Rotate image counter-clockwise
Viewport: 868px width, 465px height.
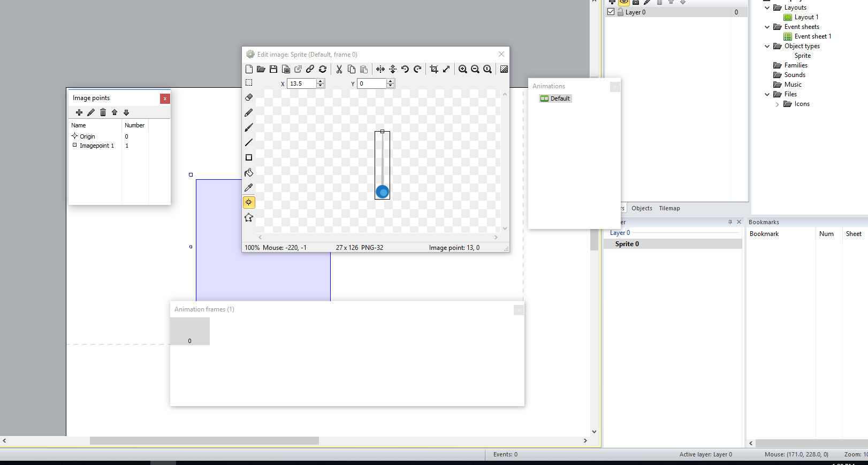(405, 69)
